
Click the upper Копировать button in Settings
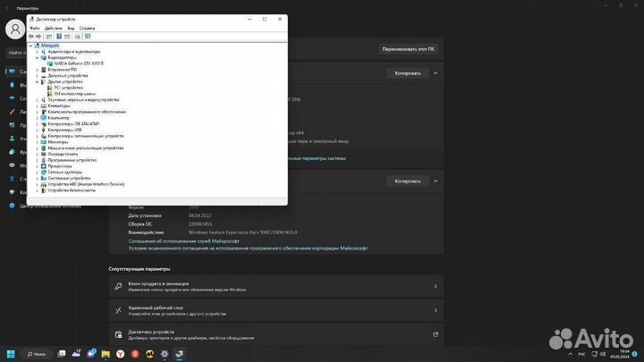click(408, 73)
